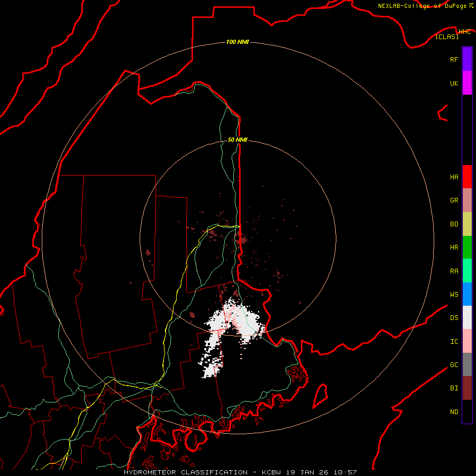
Task: Click the GR legend label
Action: [454, 200]
